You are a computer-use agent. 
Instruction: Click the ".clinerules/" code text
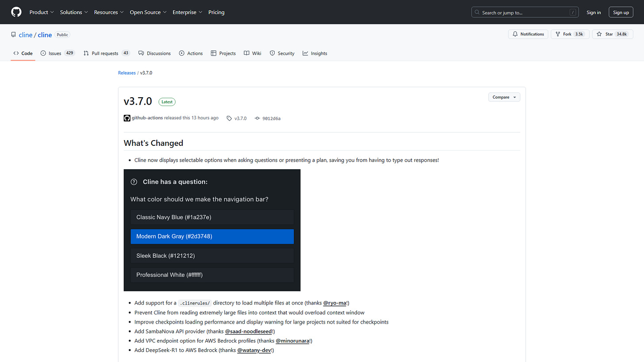tap(195, 303)
